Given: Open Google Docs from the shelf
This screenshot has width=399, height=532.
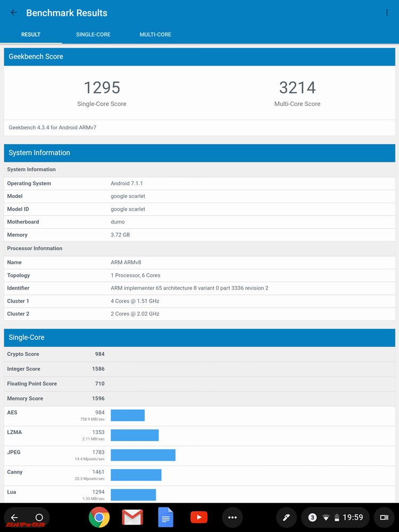Looking at the screenshot, I should click(165, 517).
